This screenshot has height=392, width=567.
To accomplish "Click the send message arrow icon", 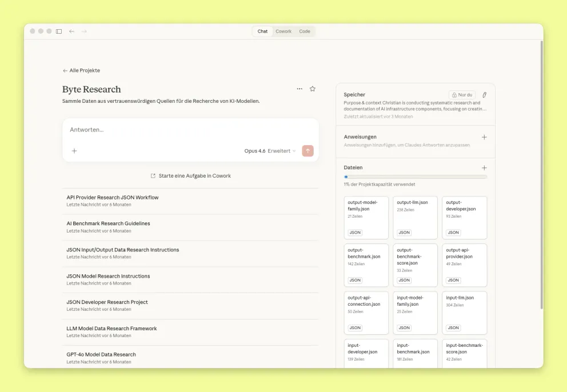I will (x=307, y=150).
